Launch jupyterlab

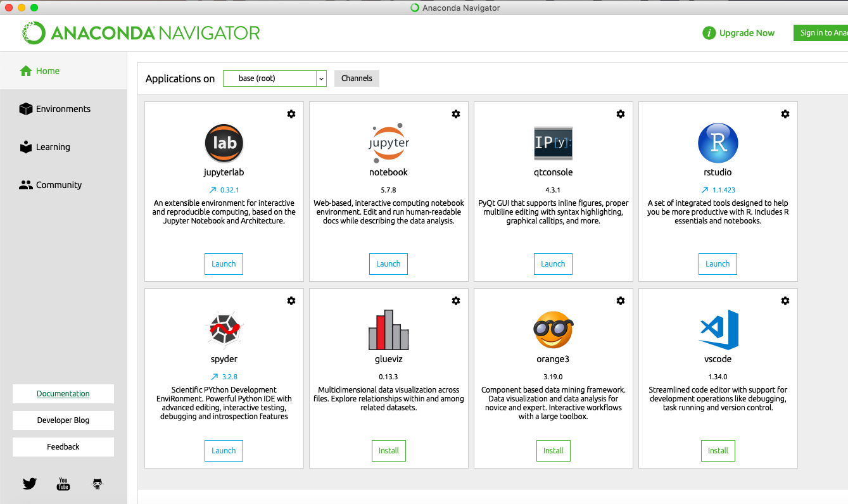224,264
